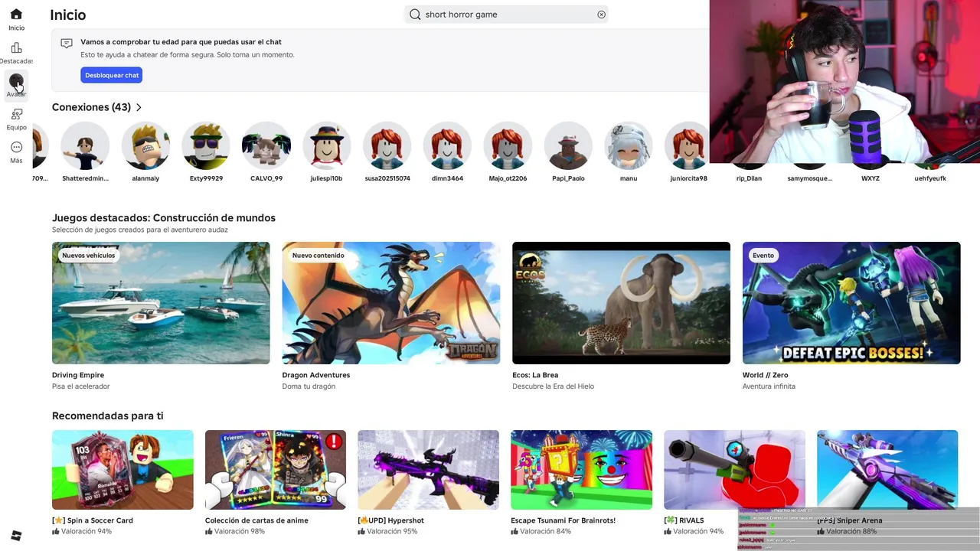Click Escape Tsunami For Brainrots! title
The image size is (980, 551).
(x=563, y=520)
